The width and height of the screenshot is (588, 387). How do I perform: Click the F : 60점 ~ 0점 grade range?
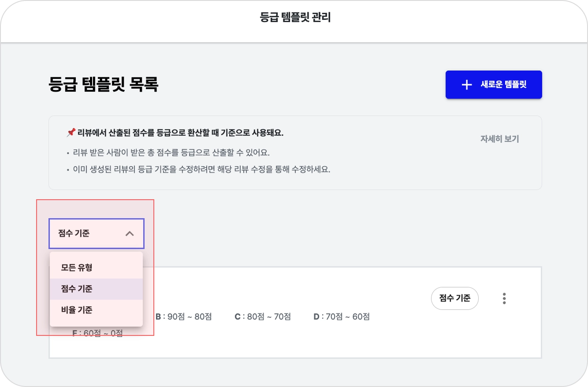click(x=97, y=333)
